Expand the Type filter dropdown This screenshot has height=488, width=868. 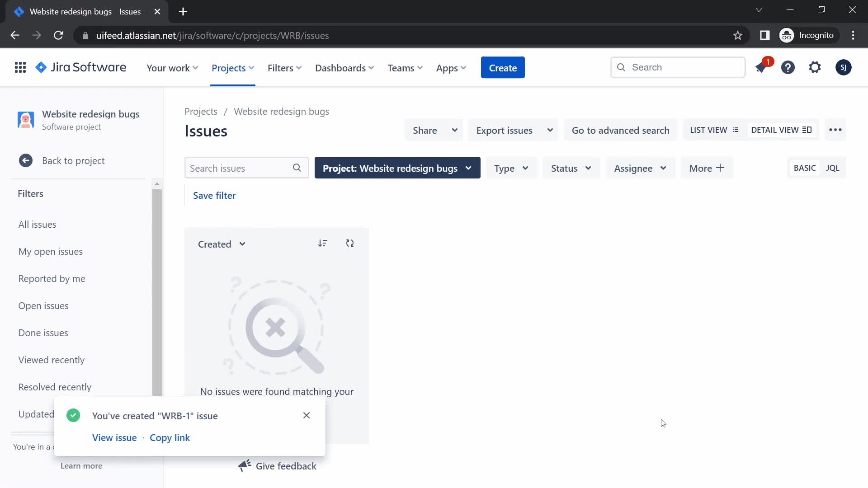pos(511,168)
